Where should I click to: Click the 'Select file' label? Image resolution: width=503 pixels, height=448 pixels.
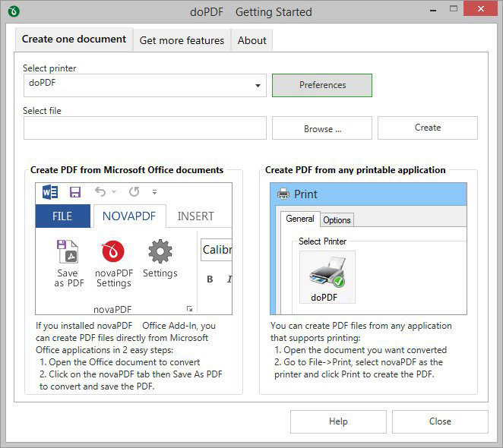tap(42, 111)
